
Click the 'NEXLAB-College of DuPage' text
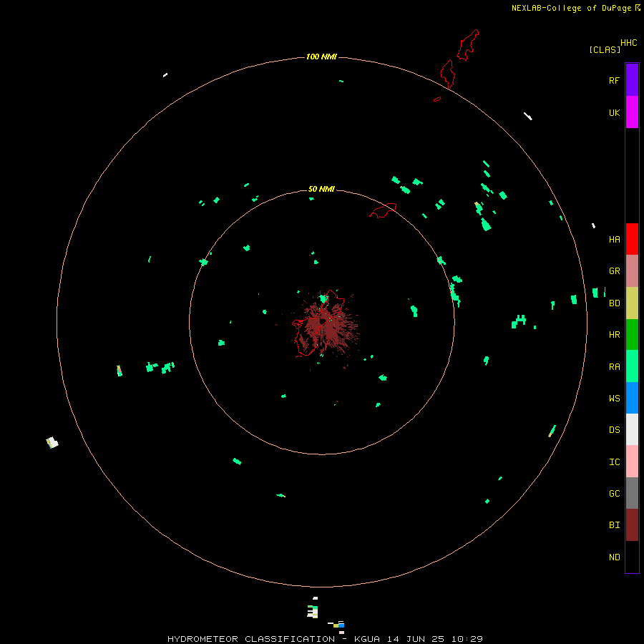pyautogui.click(x=571, y=8)
